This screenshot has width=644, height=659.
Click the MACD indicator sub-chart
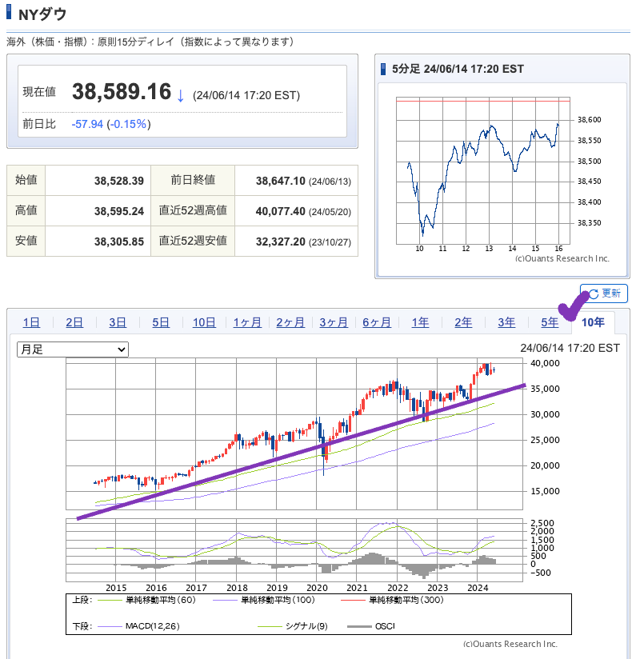[x=294, y=550]
